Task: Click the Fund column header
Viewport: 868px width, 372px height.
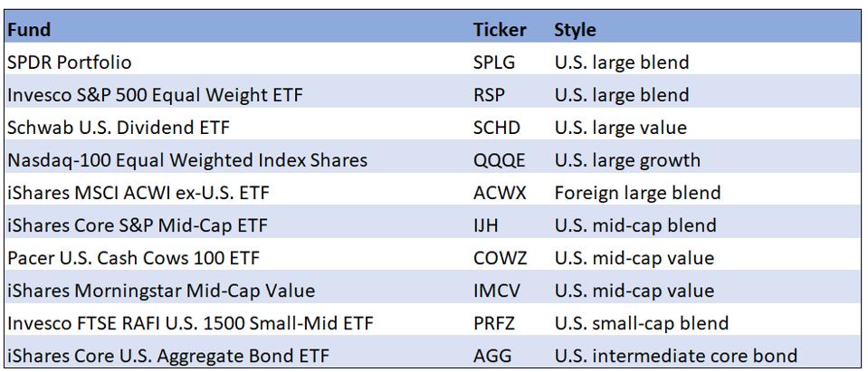Action: (x=29, y=30)
